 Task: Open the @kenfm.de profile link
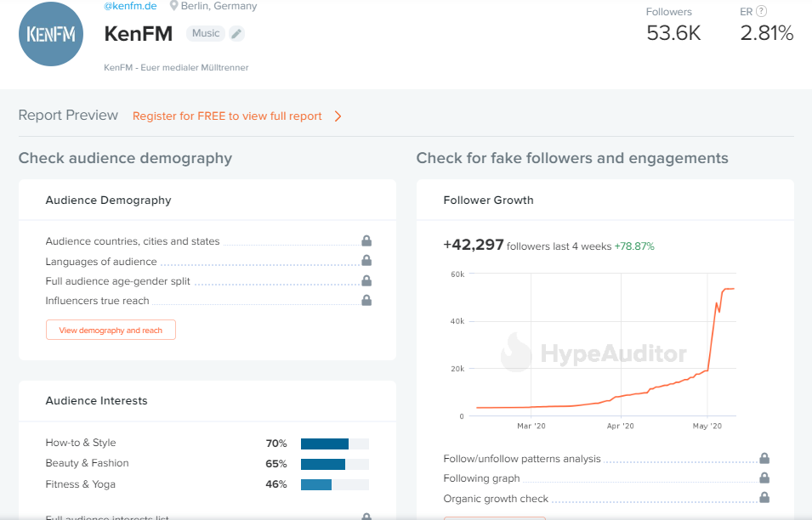130,6
